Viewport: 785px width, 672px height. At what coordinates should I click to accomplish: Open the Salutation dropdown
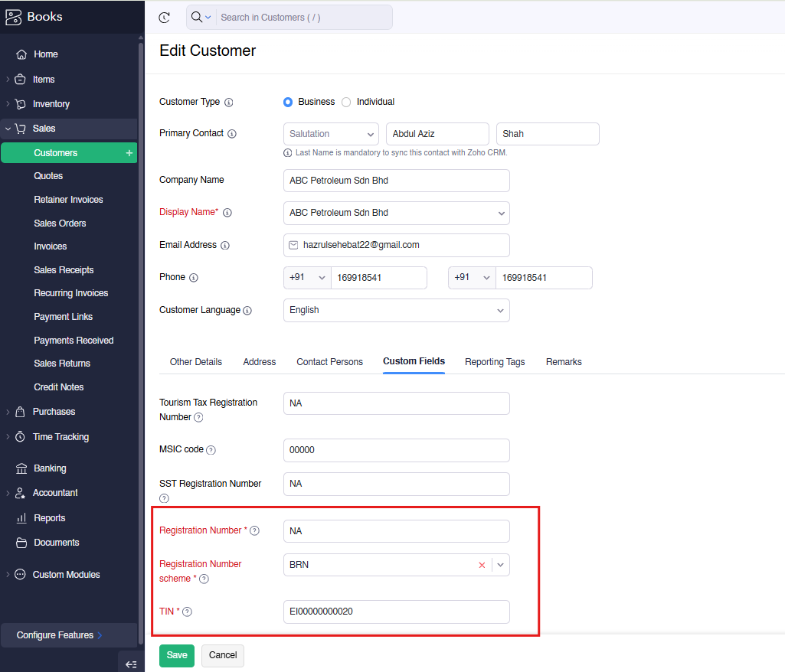(x=331, y=134)
